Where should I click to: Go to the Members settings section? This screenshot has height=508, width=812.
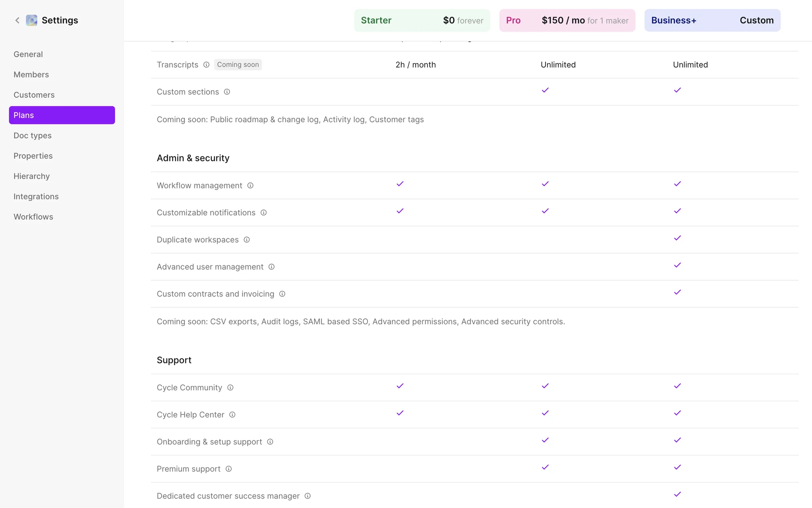[31, 75]
